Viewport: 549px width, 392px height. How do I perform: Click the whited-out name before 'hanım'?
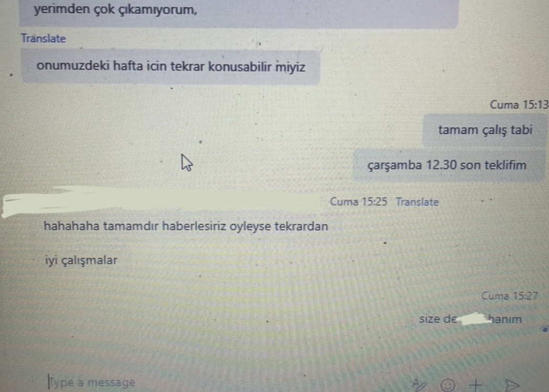coord(473,319)
